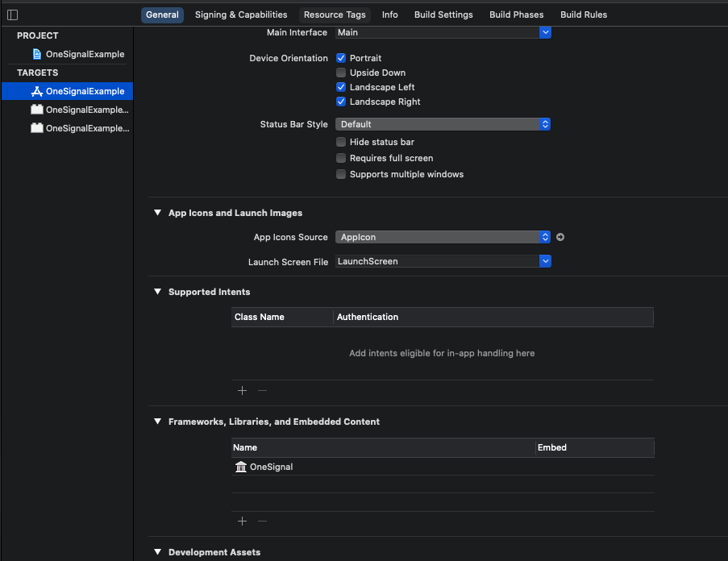The height and width of the screenshot is (561, 728).
Task: Check Requires full screen
Action: [x=341, y=158]
